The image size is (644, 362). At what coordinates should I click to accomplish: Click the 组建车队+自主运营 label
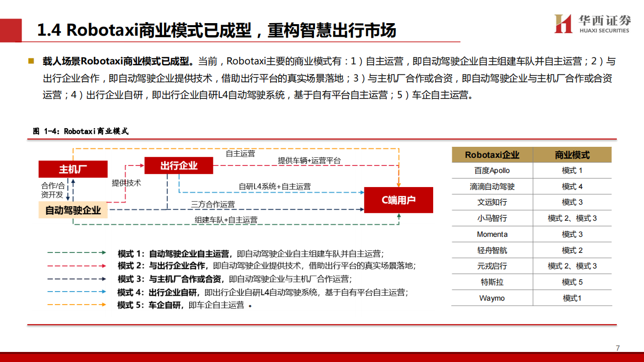tap(226, 220)
